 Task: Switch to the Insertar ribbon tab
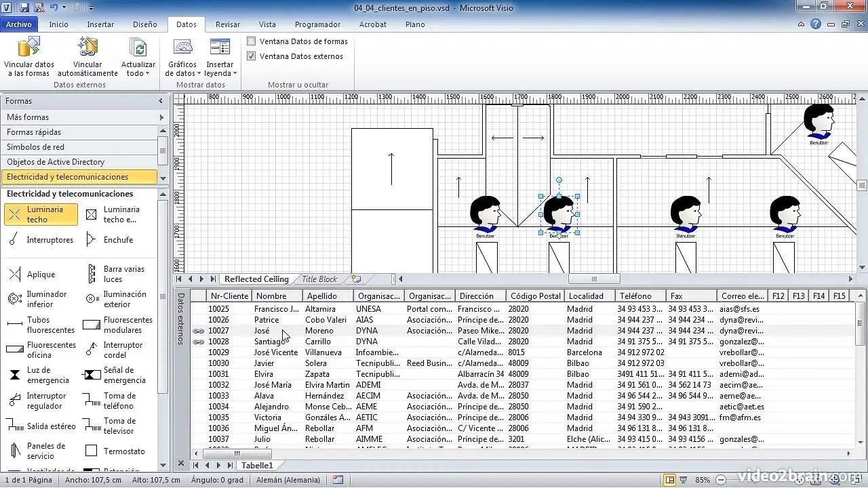(x=100, y=24)
